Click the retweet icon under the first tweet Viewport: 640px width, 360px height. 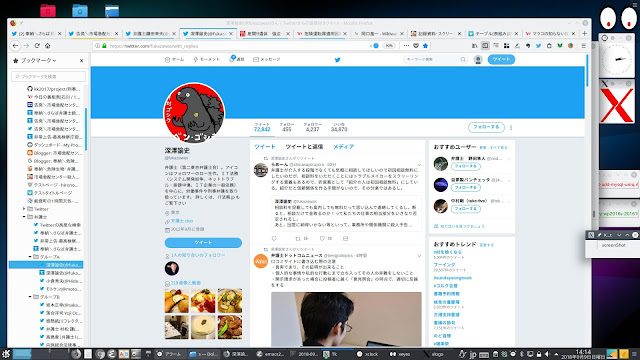pos(298,238)
